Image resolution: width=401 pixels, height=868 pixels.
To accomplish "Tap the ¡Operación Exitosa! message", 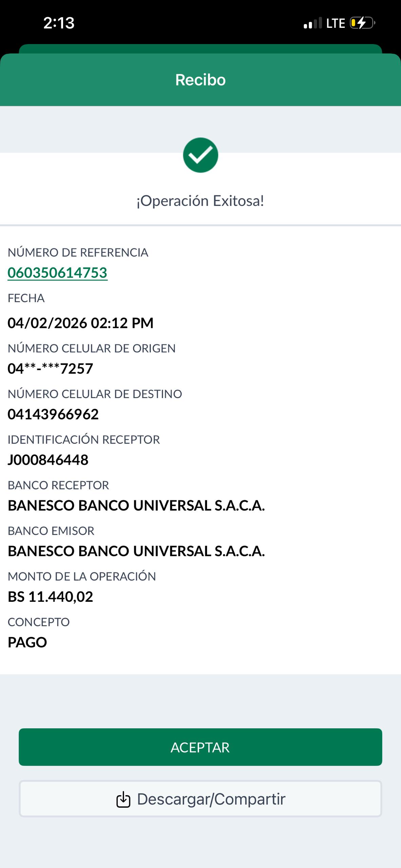I will click(x=200, y=201).
